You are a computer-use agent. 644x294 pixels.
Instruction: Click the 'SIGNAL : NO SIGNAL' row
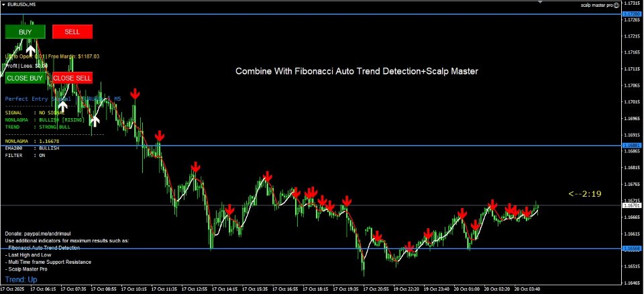[35, 113]
